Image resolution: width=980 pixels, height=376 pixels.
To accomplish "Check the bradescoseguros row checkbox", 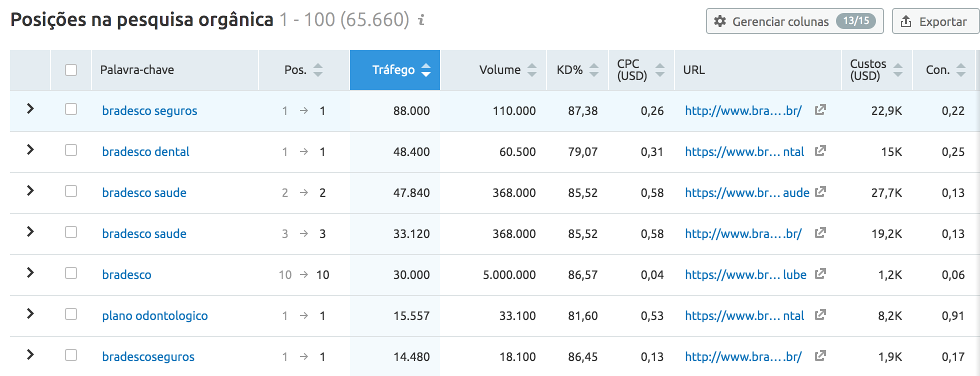I will (x=71, y=355).
